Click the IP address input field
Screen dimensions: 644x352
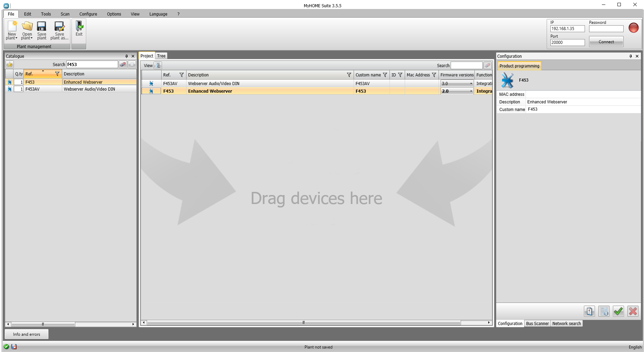coord(567,29)
